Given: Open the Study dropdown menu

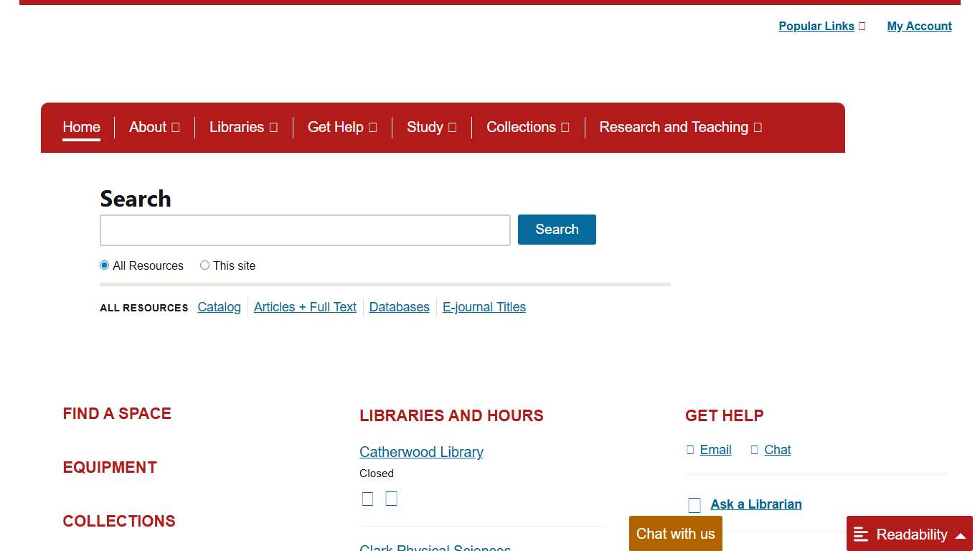Looking at the screenshot, I should (431, 127).
